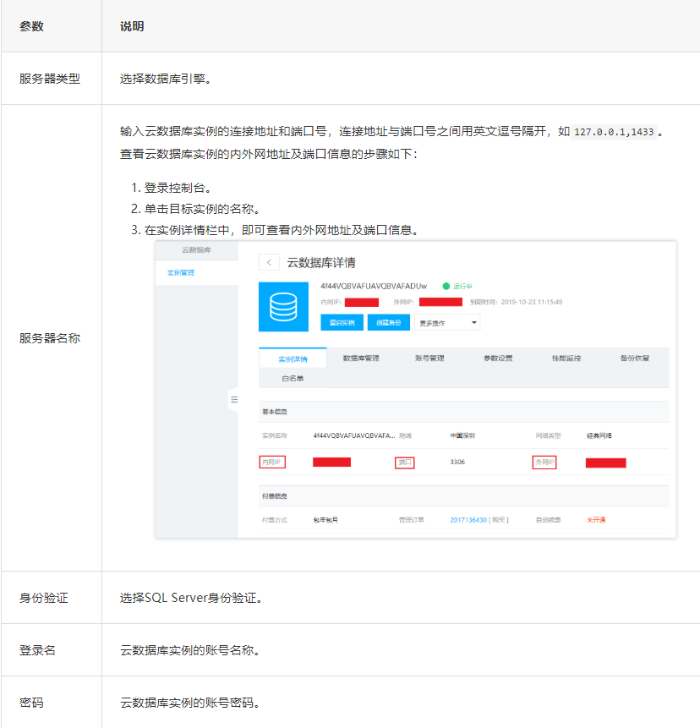Open the 备份恢复 tab
Viewport: 700px width, 728px height.
tap(634, 359)
